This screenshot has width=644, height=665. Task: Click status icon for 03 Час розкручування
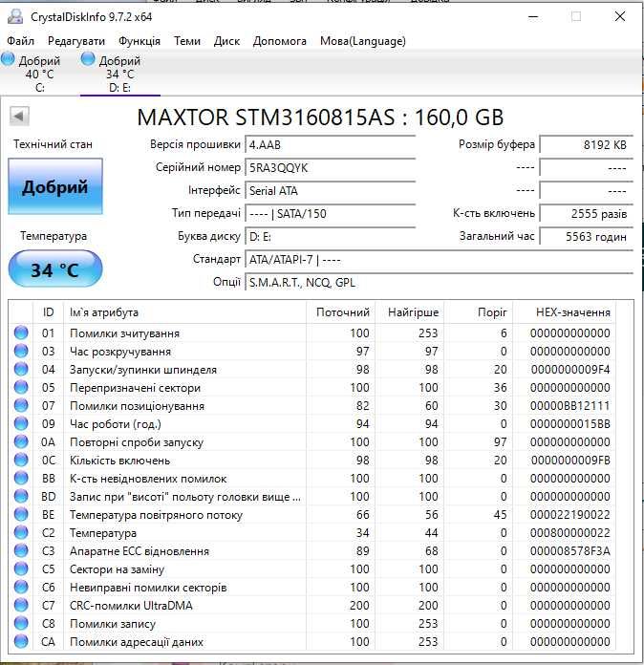(21, 352)
